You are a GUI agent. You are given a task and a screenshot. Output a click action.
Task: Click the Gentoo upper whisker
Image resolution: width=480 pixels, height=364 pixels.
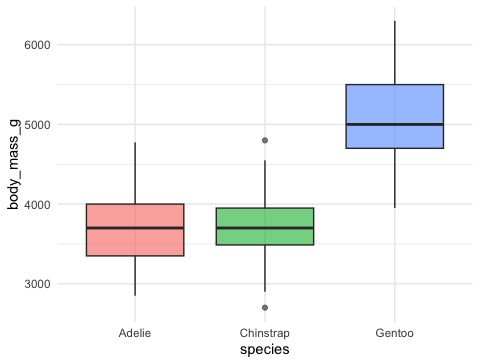pyautogui.click(x=395, y=53)
